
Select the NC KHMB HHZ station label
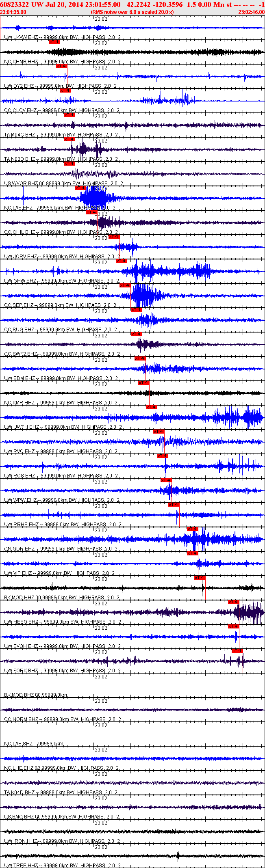pyautogui.click(x=62, y=62)
